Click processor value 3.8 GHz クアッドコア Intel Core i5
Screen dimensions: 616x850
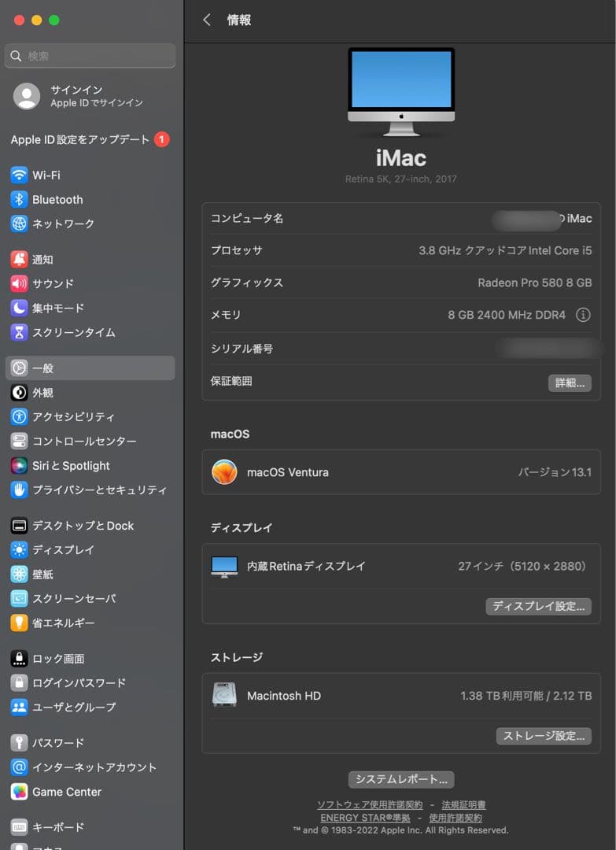[505, 250]
